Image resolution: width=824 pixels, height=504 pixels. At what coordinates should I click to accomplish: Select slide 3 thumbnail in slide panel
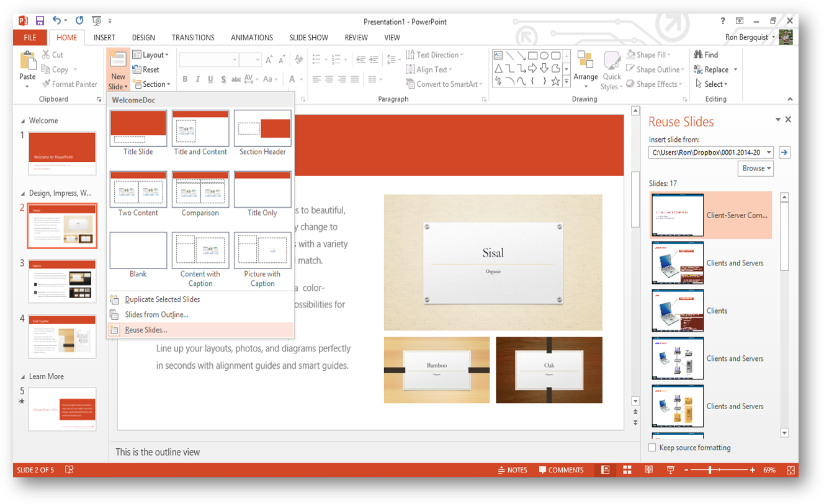coord(62,281)
